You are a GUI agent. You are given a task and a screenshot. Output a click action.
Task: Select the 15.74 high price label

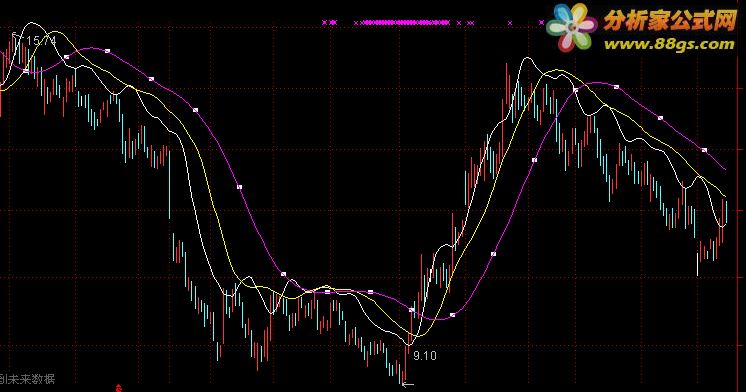41,41
